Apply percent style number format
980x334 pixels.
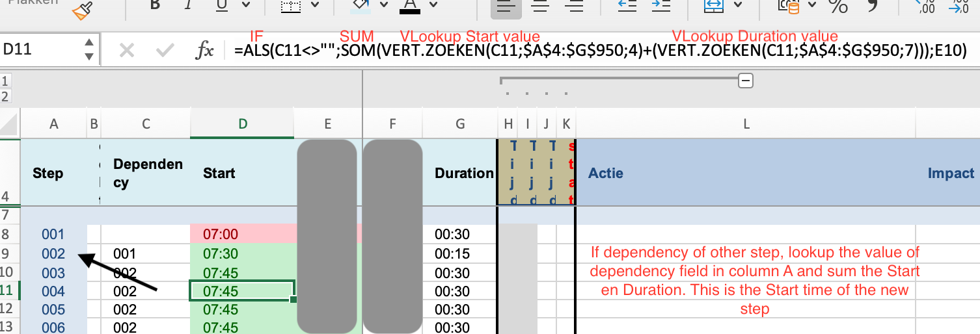837,6
